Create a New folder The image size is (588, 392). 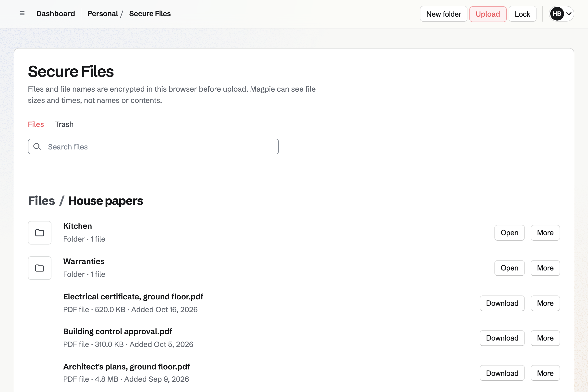(443, 14)
